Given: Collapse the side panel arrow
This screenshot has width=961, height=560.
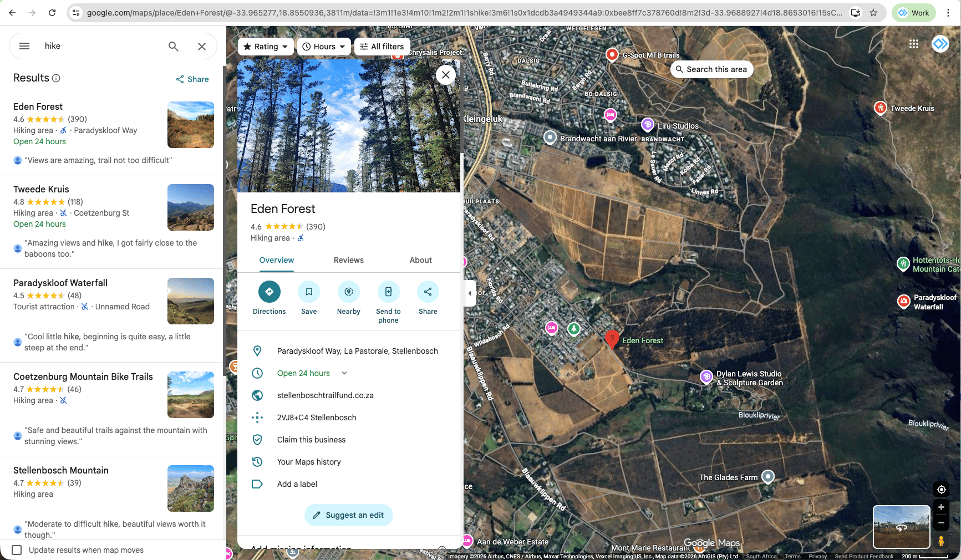Looking at the screenshot, I should pyautogui.click(x=470, y=293).
